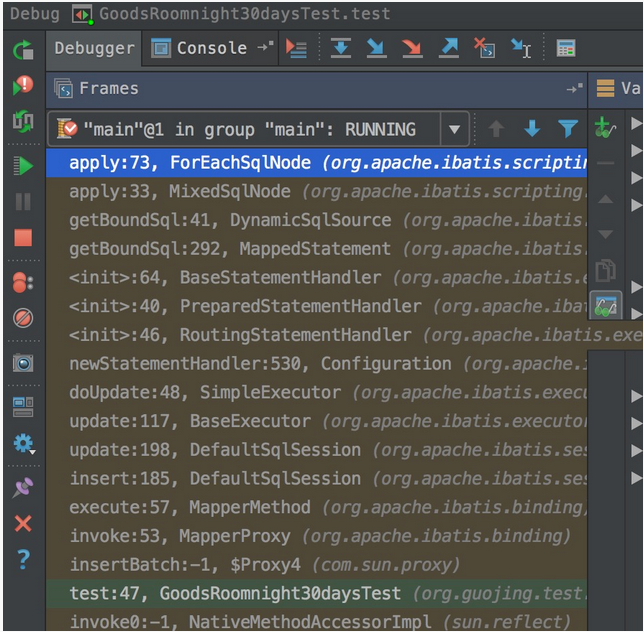Screen dimensions: 644x632
Task: Toggle the frames filter funnel icon
Action: coord(568,129)
